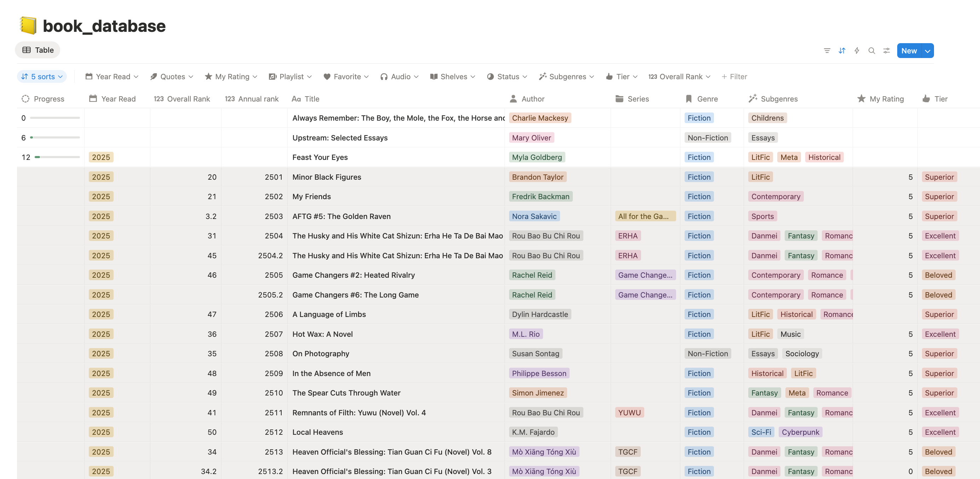Screen dimensions: 980x479
Task: Open the Status filter dropdown
Action: 507,76
